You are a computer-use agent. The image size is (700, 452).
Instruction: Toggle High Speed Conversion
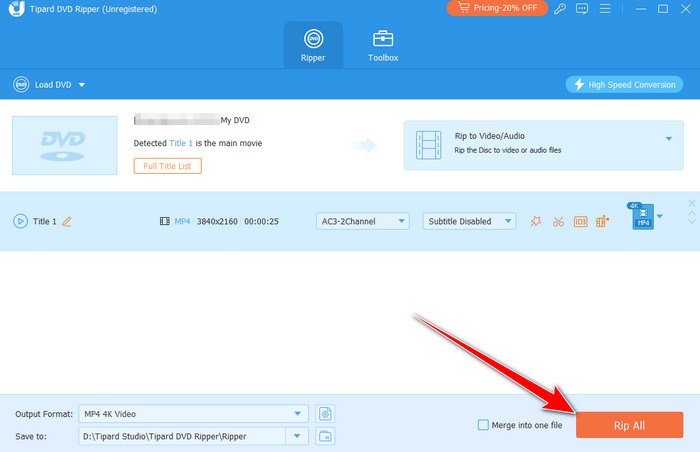pos(624,84)
